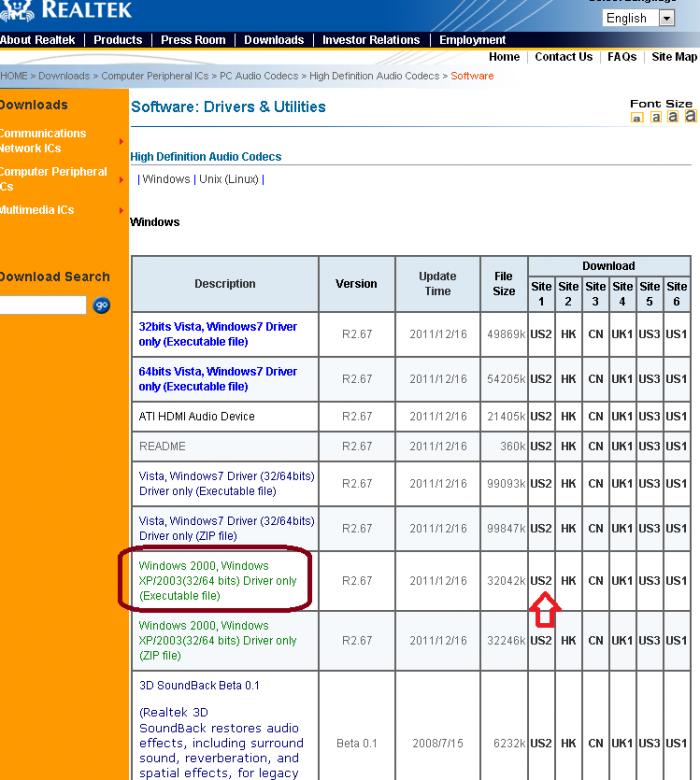Viewport: 700px width, 780px height.
Task: Download HK for 32bits Vista driver row
Action: coord(568,334)
